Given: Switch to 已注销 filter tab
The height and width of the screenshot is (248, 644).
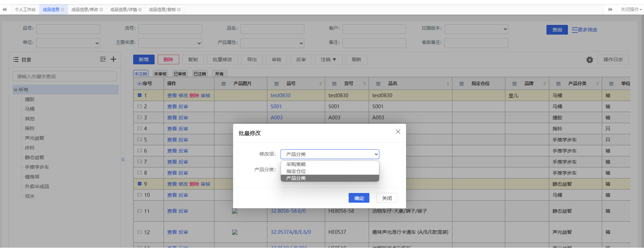Looking at the screenshot, I should point(200,74).
